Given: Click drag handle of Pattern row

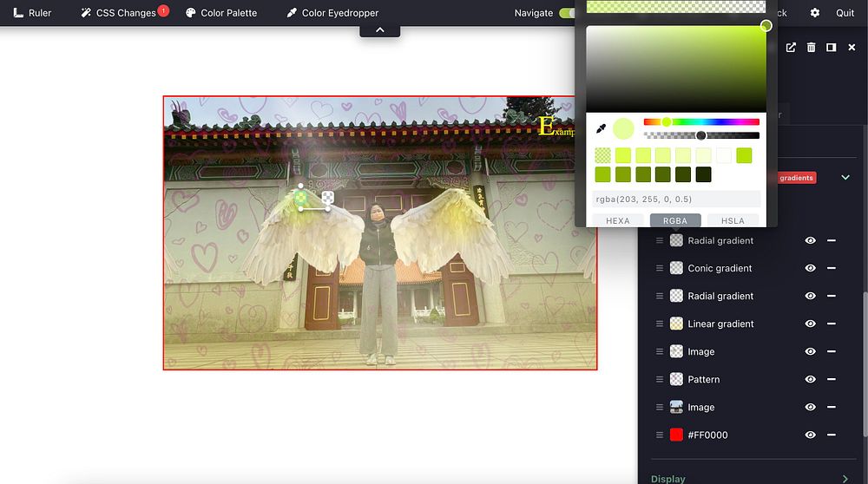Looking at the screenshot, I should pyautogui.click(x=660, y=379).
